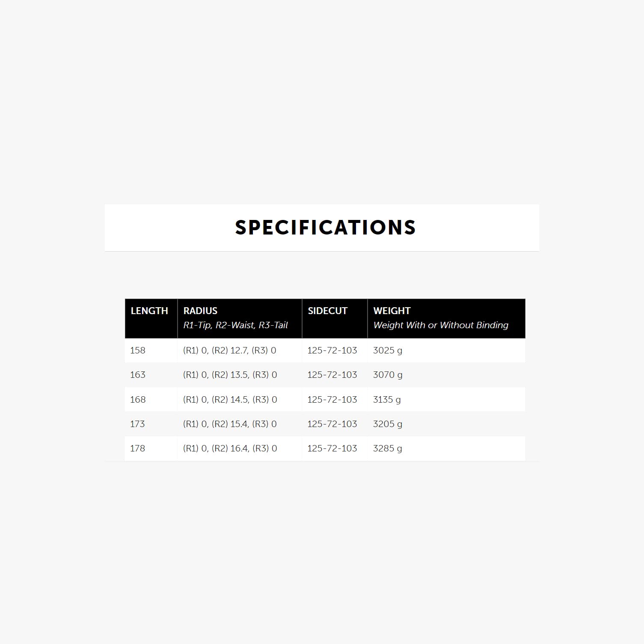Select the 163 length cell
Screen dimensions: 644x644
click(138, 375)
